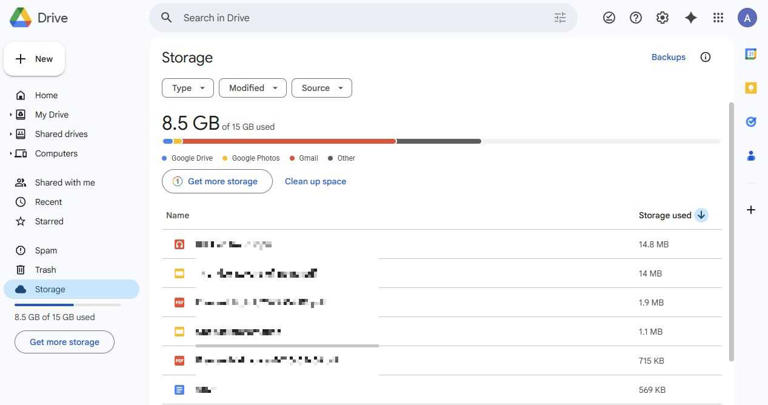This screenshot has height=405, width=768.
Task: Open the Help question mark icon
Action: 636,18
